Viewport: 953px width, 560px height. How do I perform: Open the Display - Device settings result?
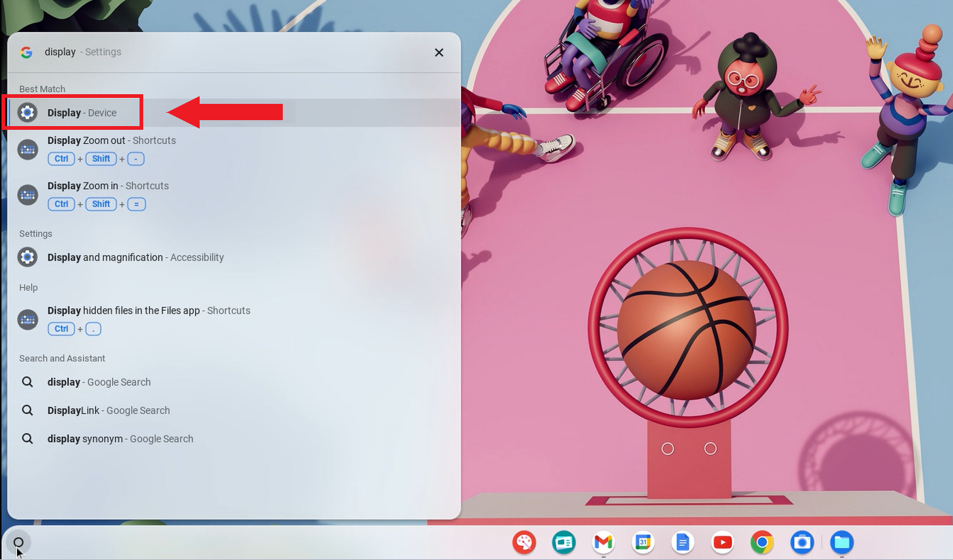82,113
